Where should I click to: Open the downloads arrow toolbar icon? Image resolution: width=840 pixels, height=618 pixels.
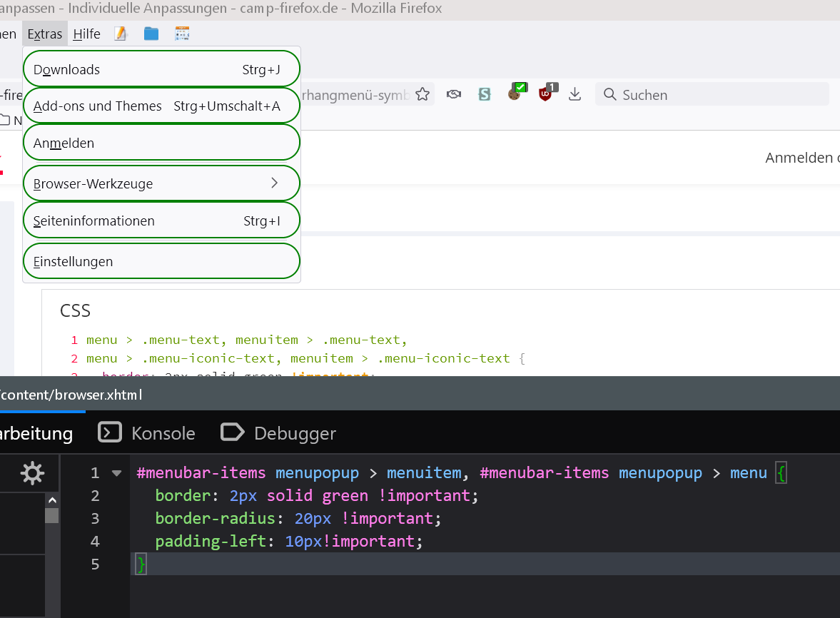575,94
